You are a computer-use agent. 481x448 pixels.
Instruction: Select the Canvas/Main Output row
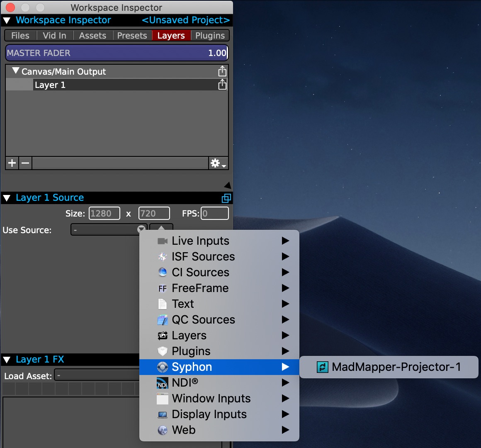coord(117,71)
